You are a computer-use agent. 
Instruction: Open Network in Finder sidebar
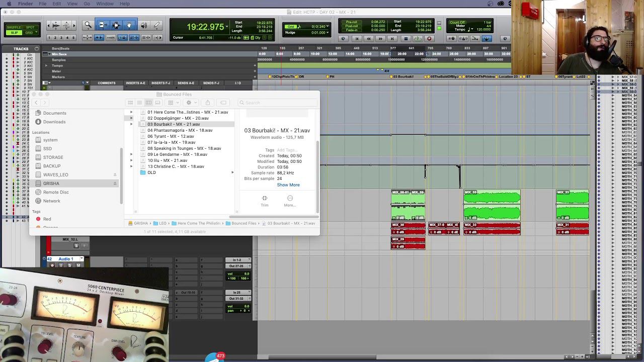[51, 201]
